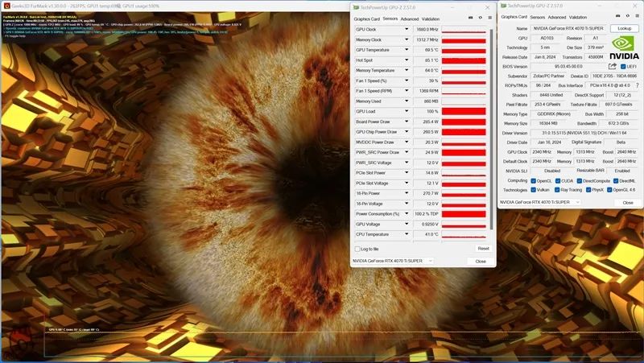Enable the Log to file checkbox
The height and width of the screenshot is (363, 644).
(x=358, y=249)
